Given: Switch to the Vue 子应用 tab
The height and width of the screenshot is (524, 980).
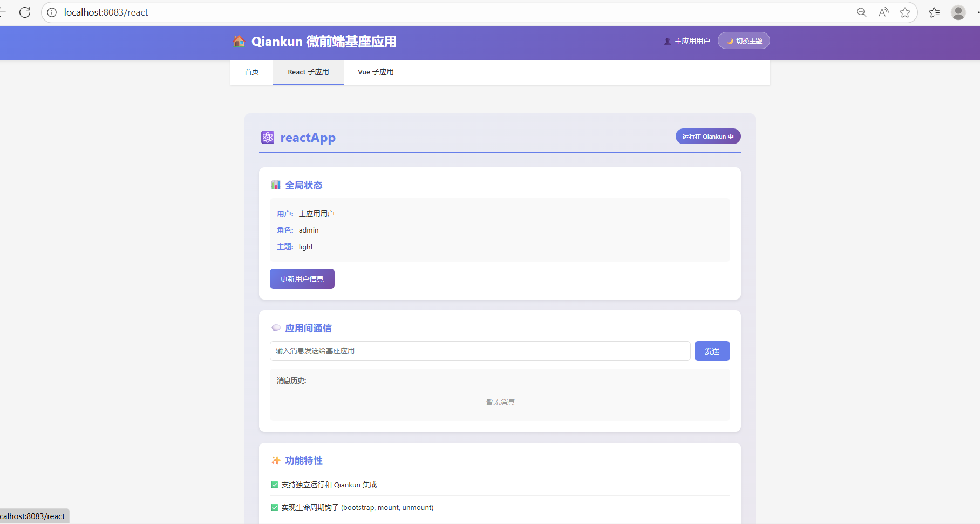Looking at the screenshot, I should click(376, 72).
